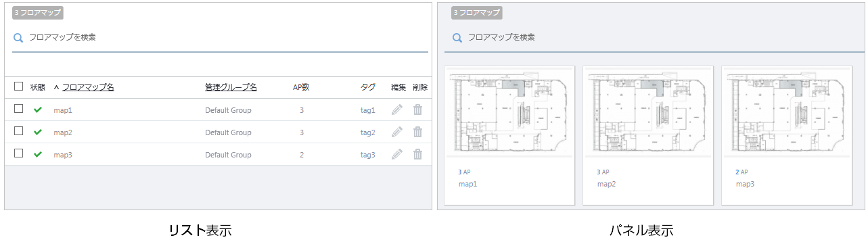
Task: Tick the checkbox for the map3 row
Action: tap(19, 153)
